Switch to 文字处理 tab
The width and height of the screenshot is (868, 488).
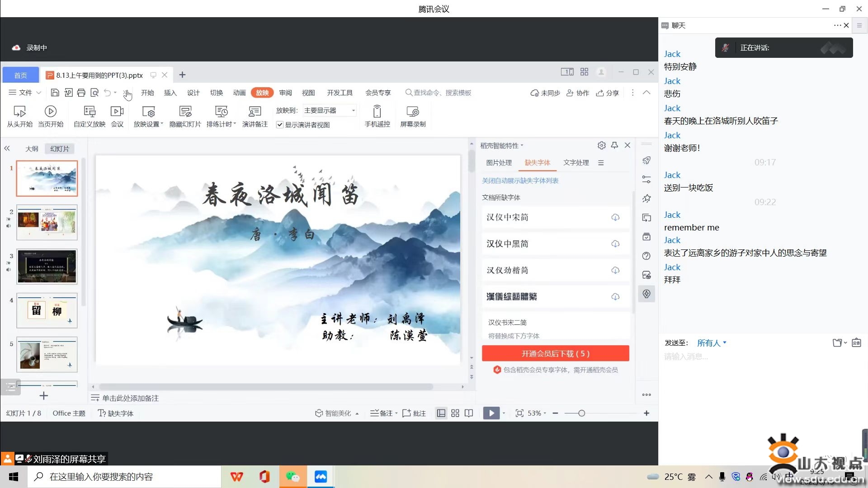pyautogui.click(x=576, y=163)
